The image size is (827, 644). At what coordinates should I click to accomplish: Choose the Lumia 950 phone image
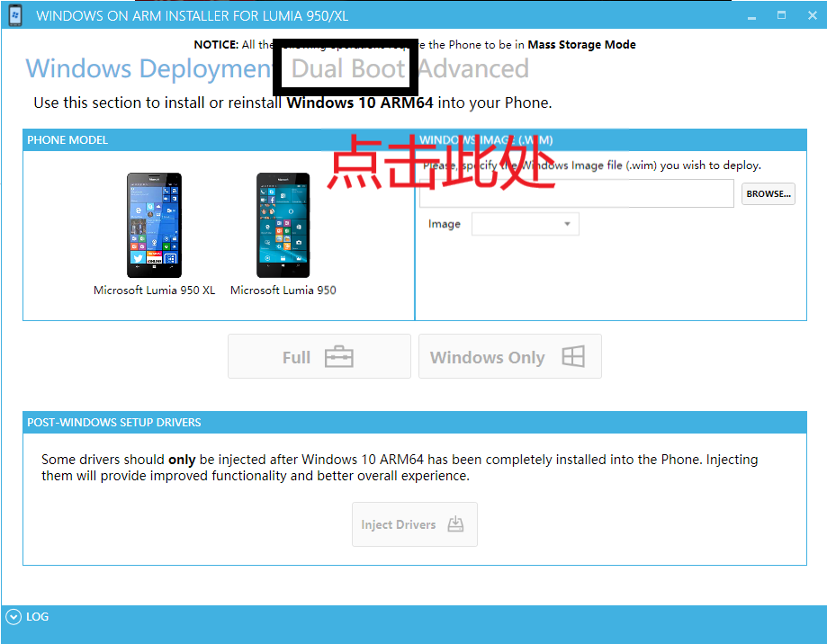pyautogui.click(x=283, y=225)
